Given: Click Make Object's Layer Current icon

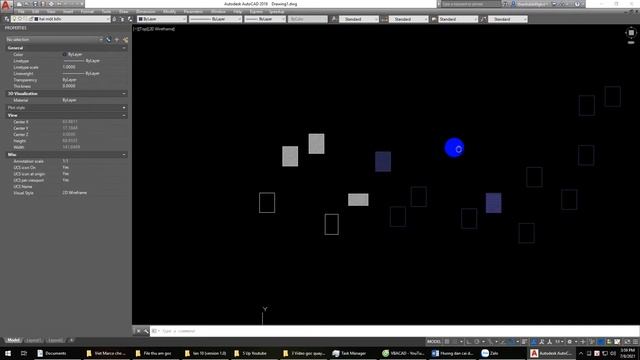Looking at the screenshot, I should tap(114, 19).
